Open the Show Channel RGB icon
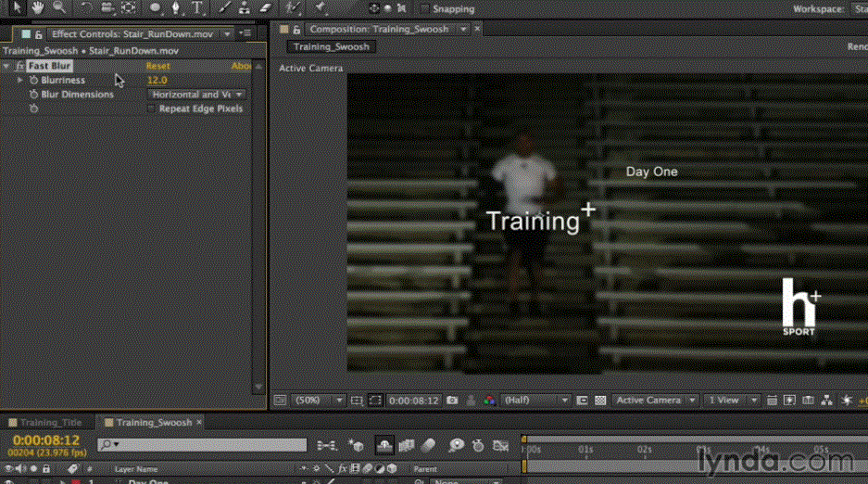 489,400
